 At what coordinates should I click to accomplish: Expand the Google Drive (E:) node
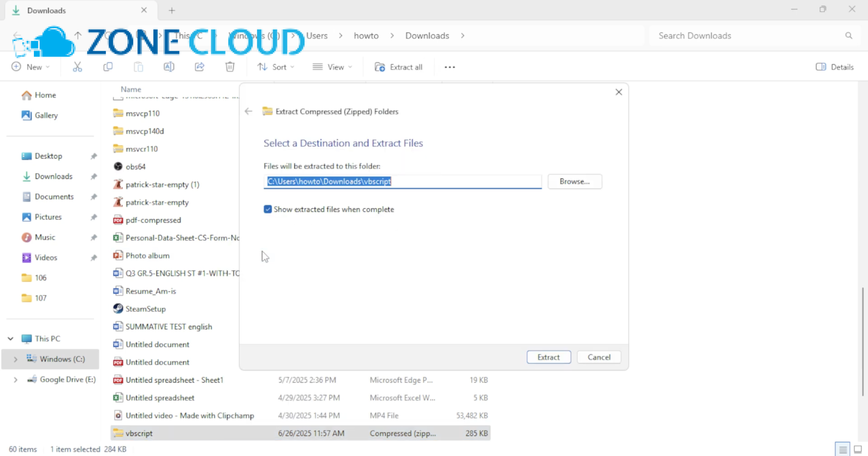point(15,380)
